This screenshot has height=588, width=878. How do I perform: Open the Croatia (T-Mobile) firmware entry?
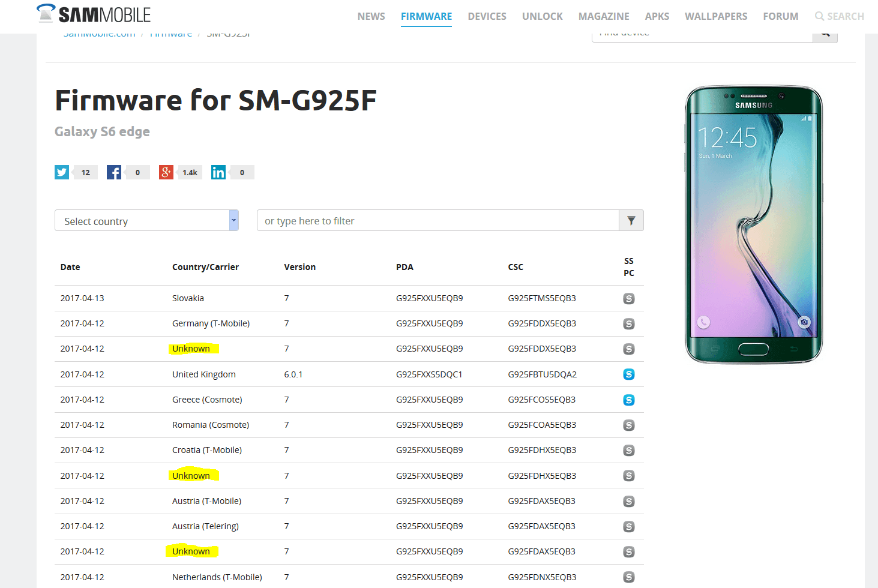pos(349,450)
